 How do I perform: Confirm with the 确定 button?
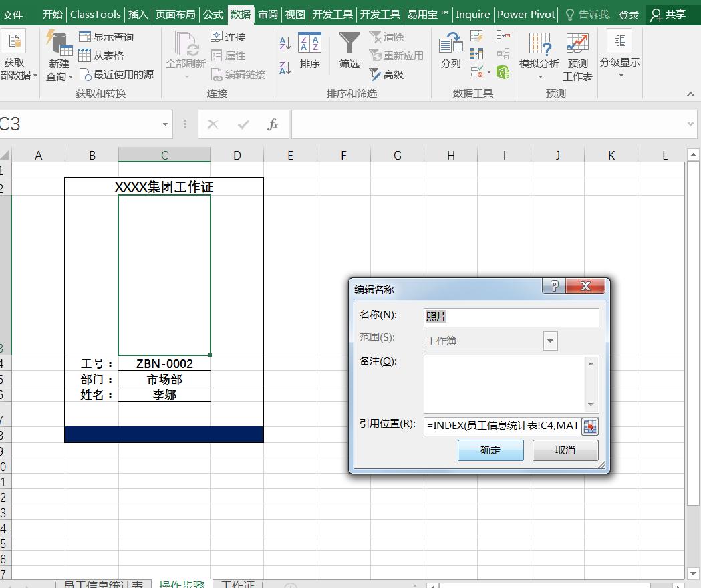(490, 450)
